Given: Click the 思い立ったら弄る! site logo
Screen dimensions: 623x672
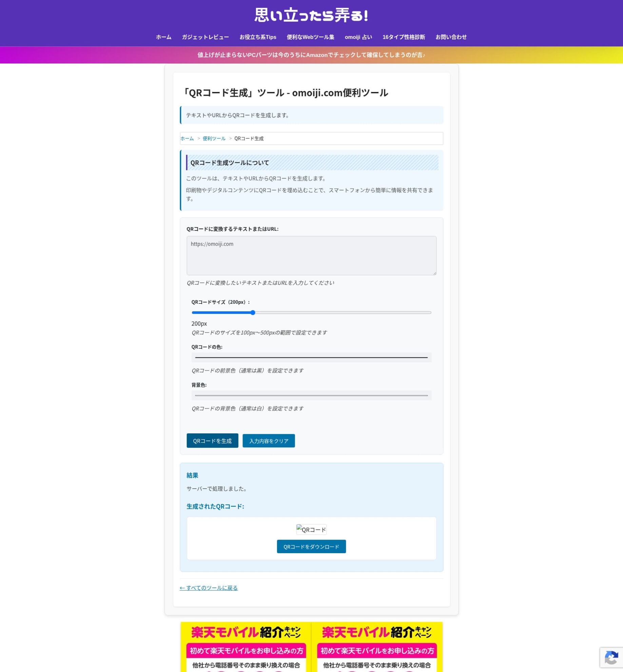Looking at the screenshot, I should pyautogui.click(x=311, y=16).
